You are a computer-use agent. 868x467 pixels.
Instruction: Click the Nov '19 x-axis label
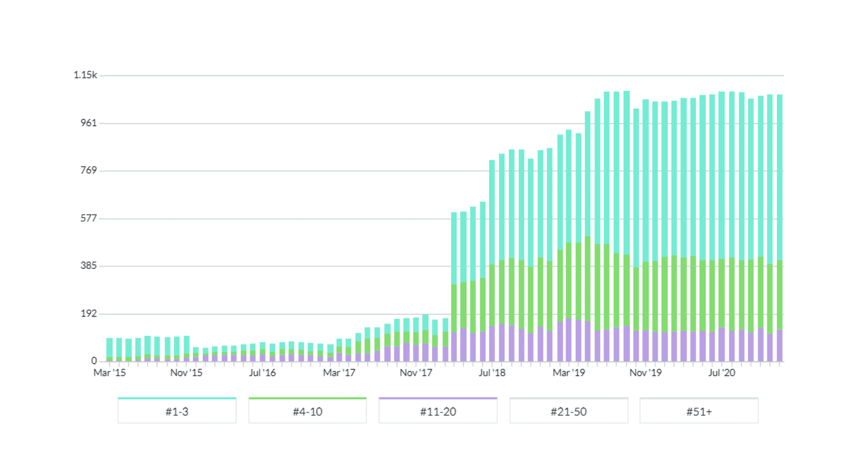coord(645,373)
